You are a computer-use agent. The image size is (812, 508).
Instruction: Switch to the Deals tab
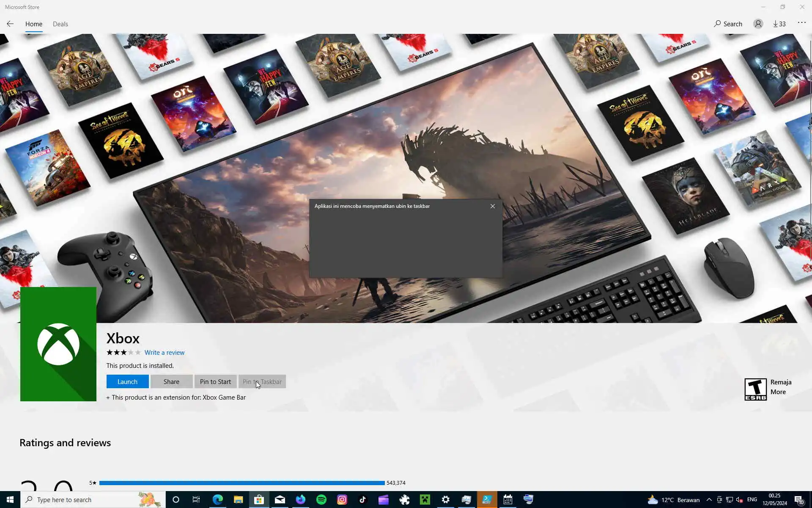coord(60,24)
